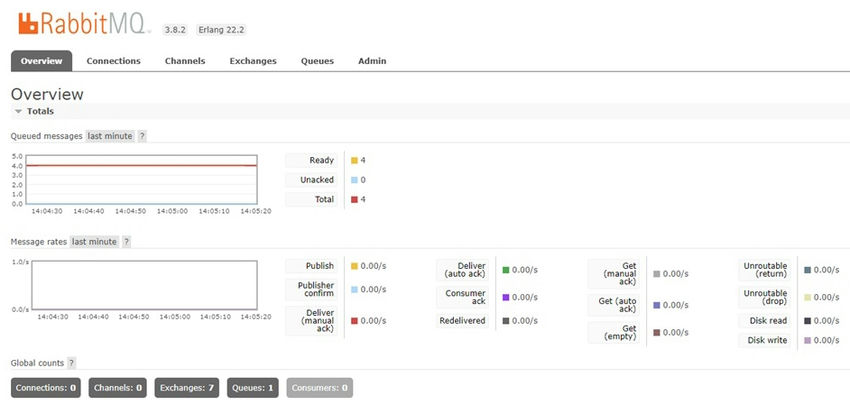The width and height of the screenshot is (850, 405).
Task: Click the Disk read label
Action: coord(765,321)
